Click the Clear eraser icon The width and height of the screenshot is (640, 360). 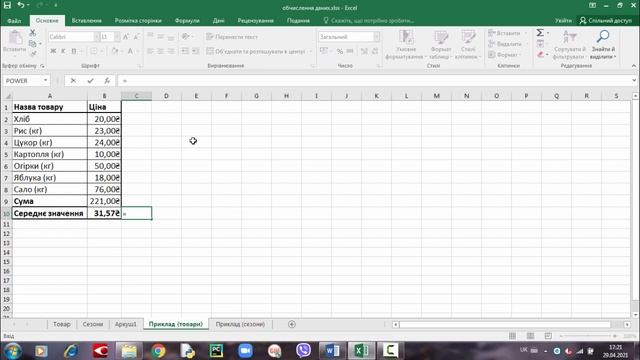[540, 54]
